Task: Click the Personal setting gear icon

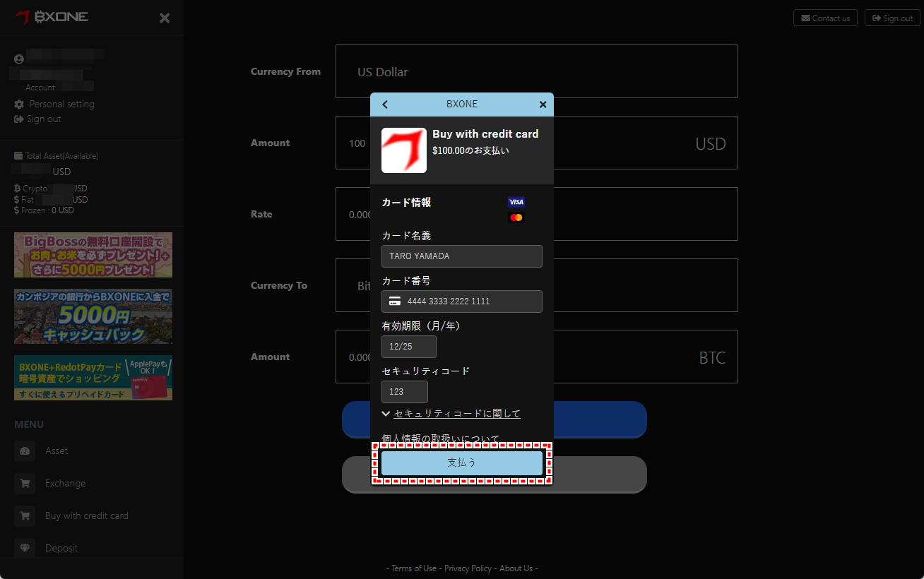Action: point(19,105)
